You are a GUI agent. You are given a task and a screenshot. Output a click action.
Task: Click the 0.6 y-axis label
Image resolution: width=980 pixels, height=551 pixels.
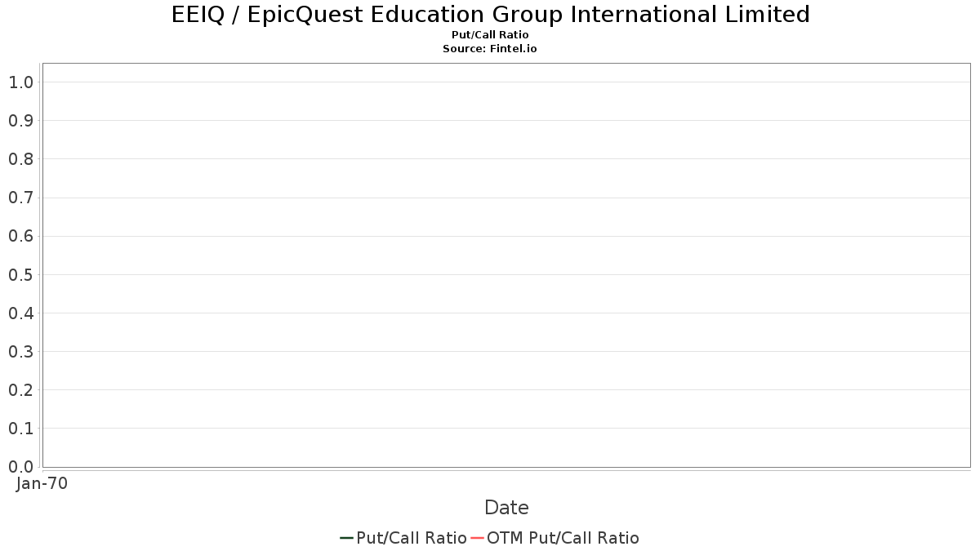(x=21, y=236)
